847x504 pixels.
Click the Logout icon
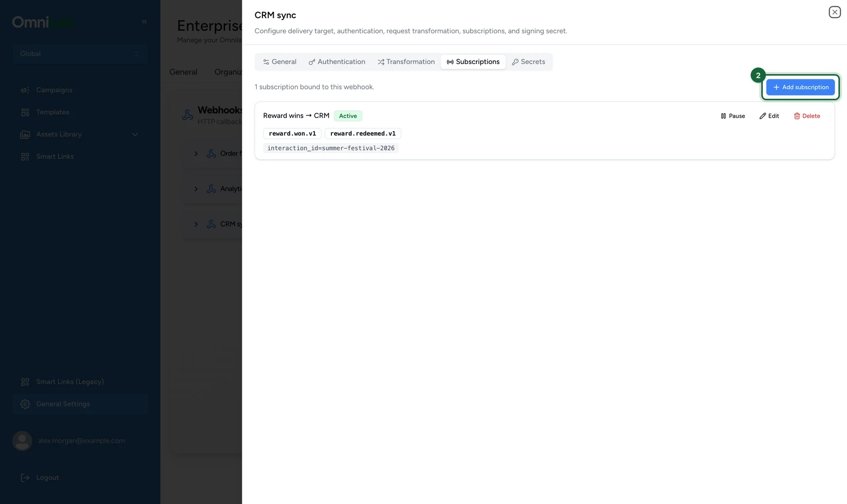25,478
